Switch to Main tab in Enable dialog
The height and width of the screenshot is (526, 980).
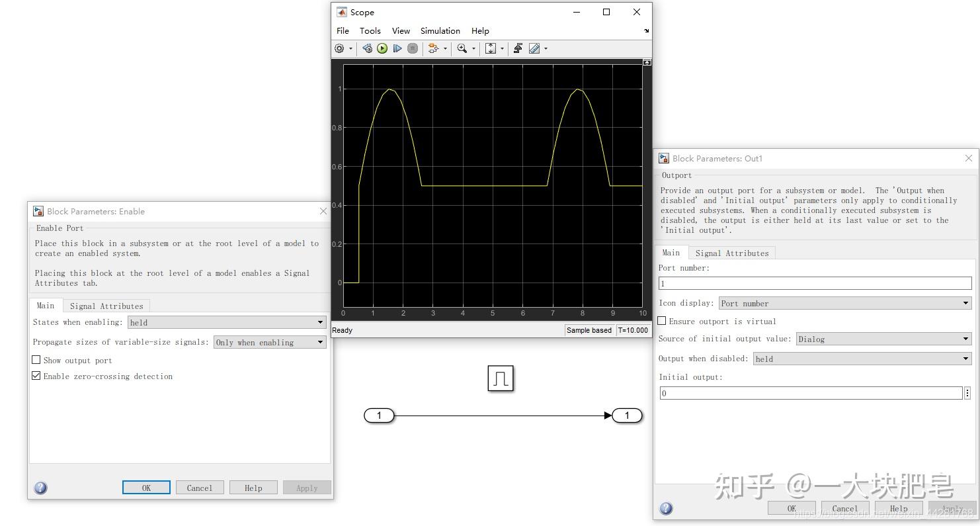(x=46, y=306)
